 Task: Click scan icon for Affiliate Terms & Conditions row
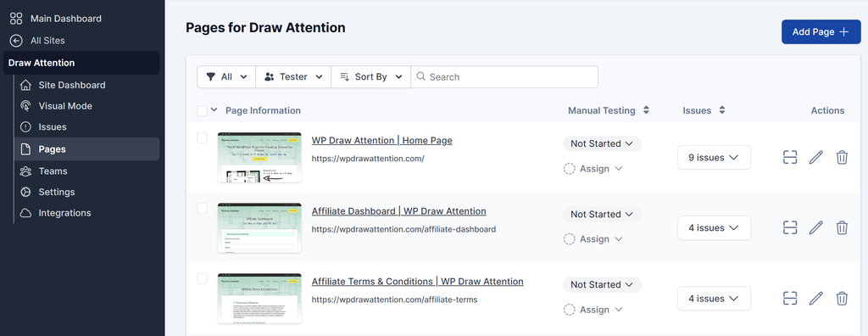coord(790,299)
